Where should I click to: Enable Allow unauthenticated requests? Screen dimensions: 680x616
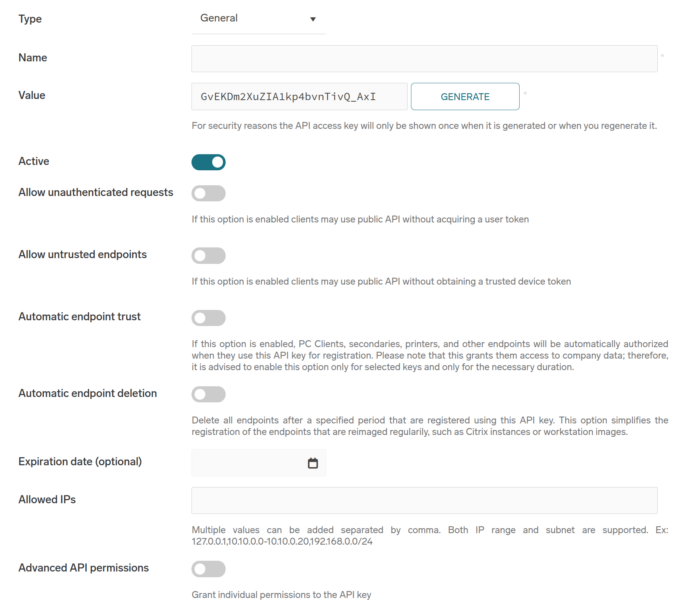point(208,193)
